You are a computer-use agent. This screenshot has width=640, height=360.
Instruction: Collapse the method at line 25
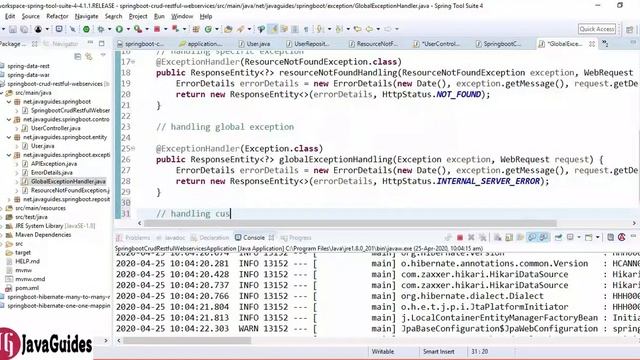133,148
